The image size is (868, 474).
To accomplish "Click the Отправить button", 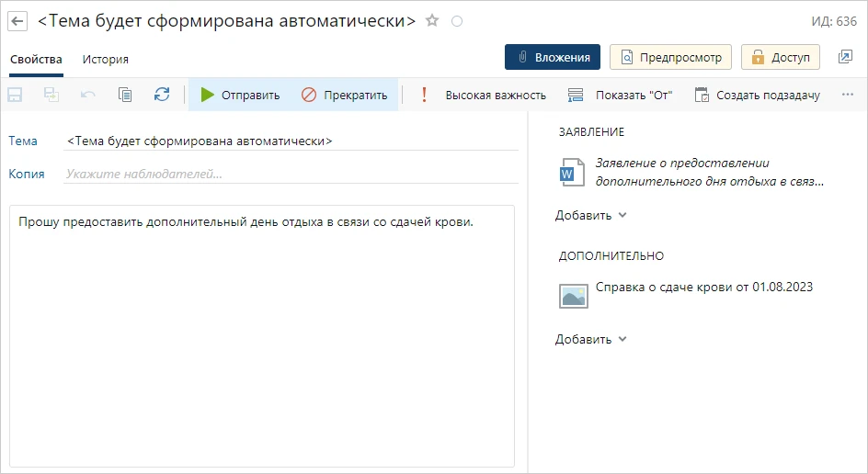I will coord(241,95).
